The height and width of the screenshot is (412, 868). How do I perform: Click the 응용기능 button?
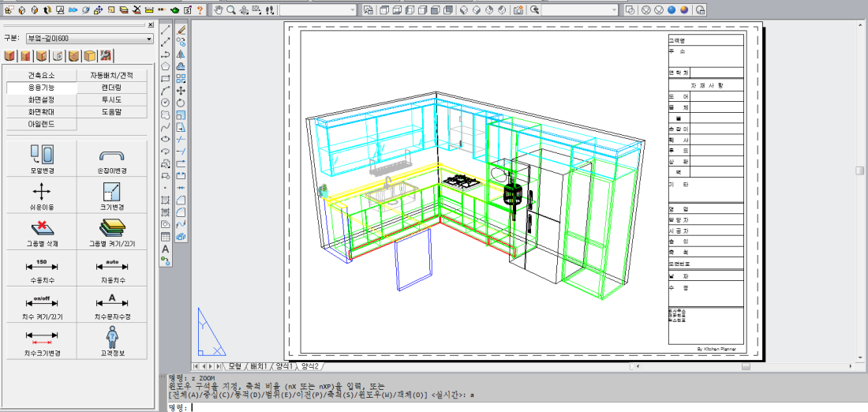(42, 88)
